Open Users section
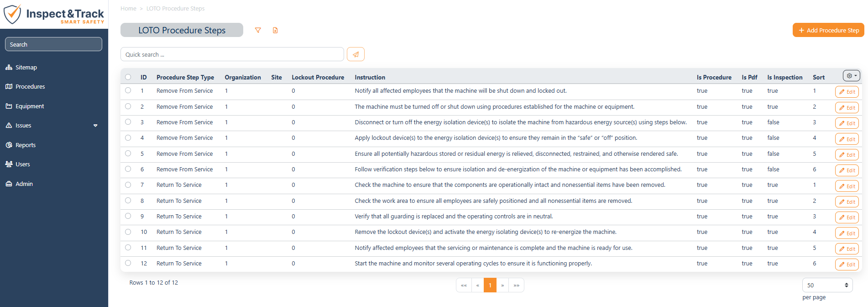Image resolution: width=868 pixels, height=307 pixels. click(x=23, y=164)
